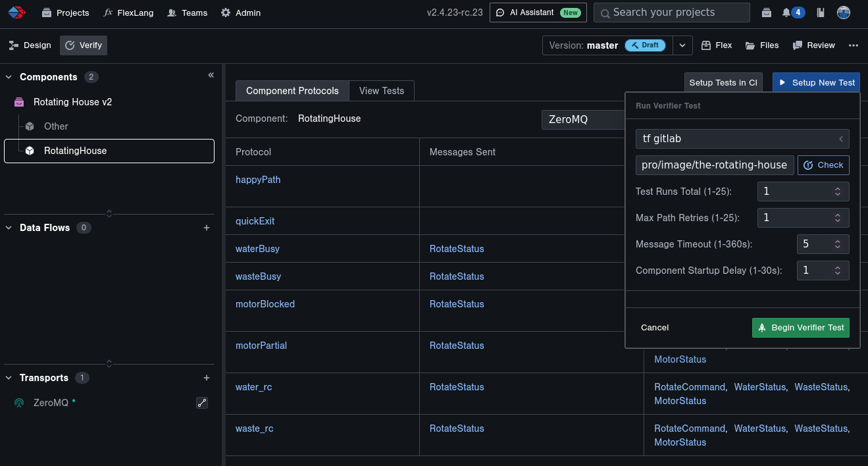This screenshot has width=868, height=466.
Task: Collapse the Transports section
Action: click(9, 378)
